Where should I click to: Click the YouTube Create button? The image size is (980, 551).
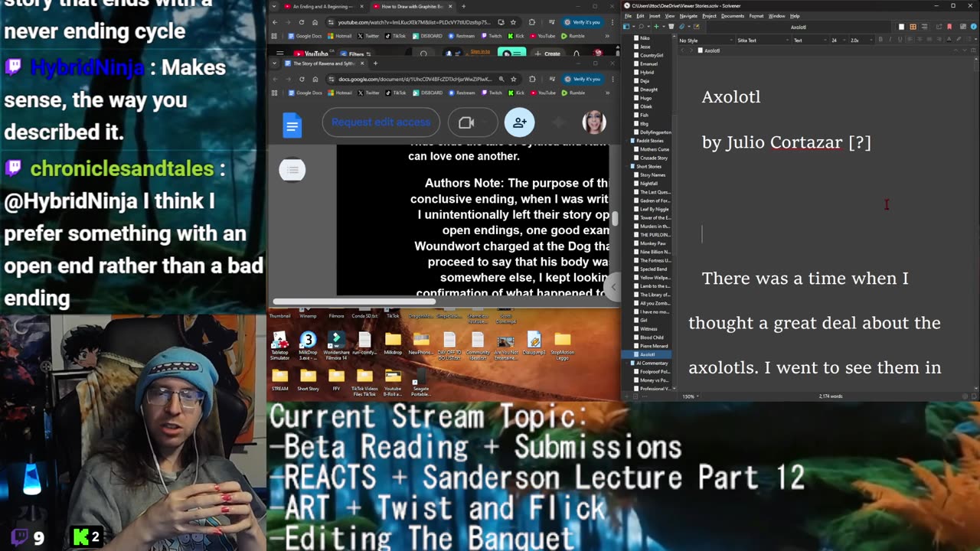click(x=548, y=54)
